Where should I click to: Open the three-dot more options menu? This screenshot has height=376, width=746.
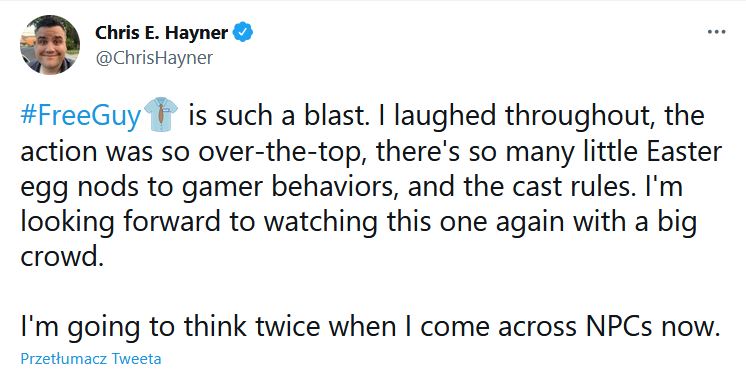pyautogui.click(x=716, y=32)
